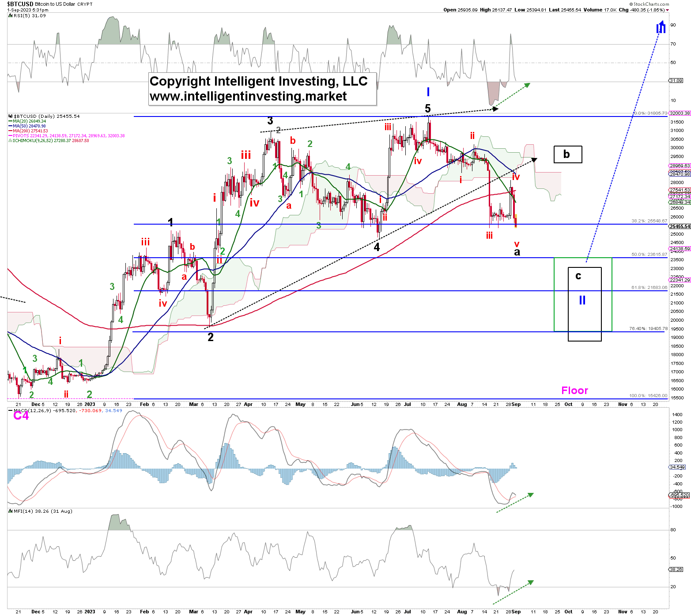The image size is (691, 616).
Task: Click the 100.0%: 15426.00 Fibonacci label
Action: click(648, 396)
